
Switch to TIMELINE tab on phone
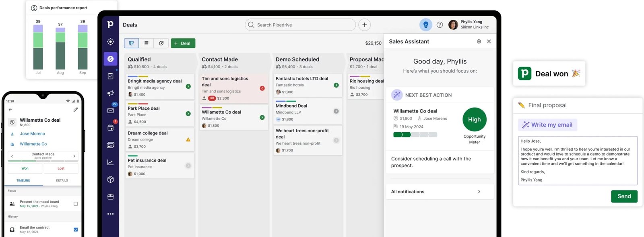tap(23, 180)
